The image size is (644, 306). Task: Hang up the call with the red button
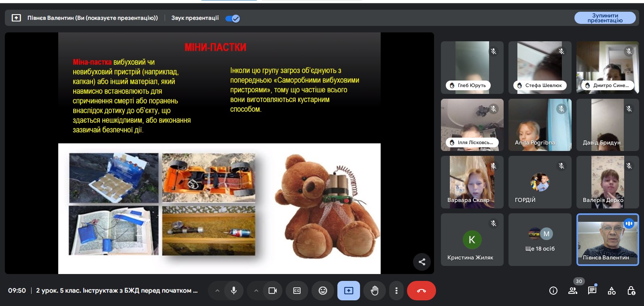(x=422, y=291)
